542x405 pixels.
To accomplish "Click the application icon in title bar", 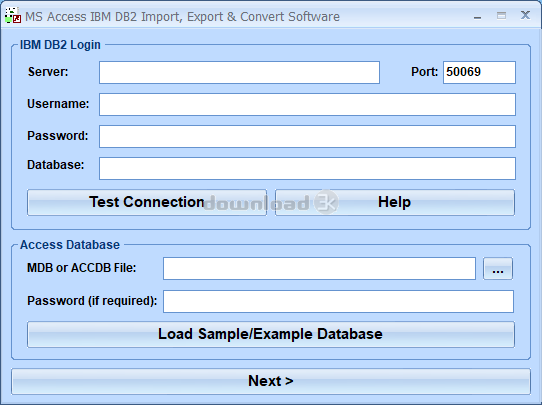I will [13, 16].
